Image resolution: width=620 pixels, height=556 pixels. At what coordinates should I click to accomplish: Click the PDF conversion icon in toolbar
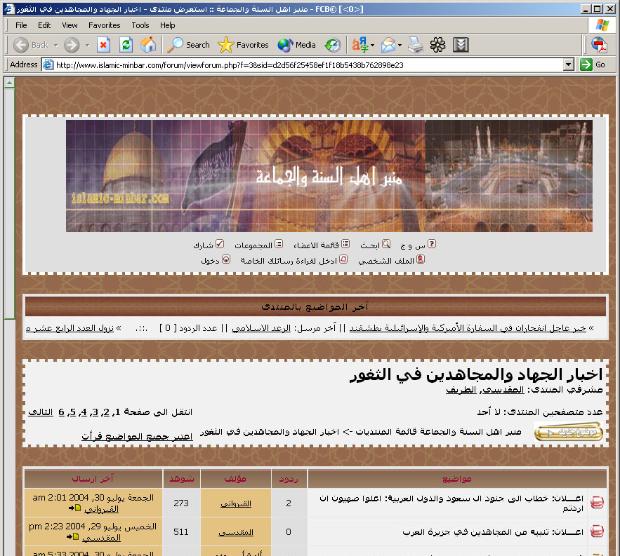tap(599, 44)
